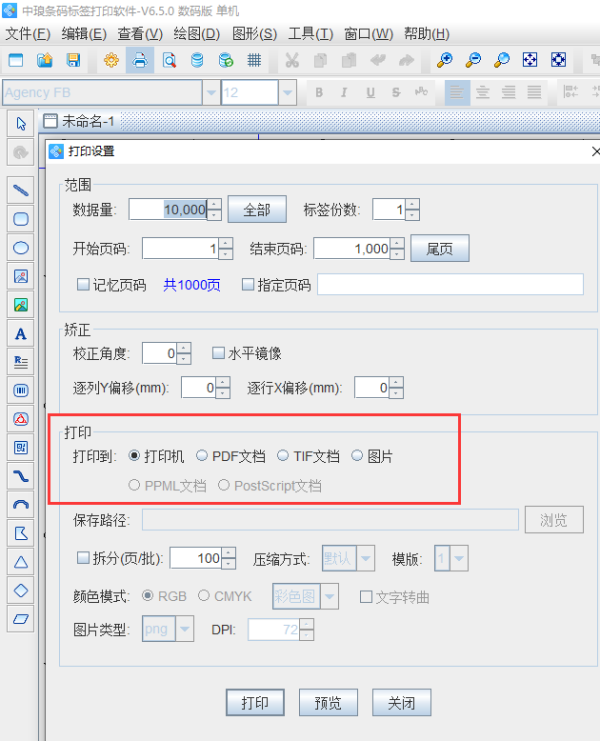Enable the 记忆页码 checkbox
Screen dimensions: 600x741
84,285
